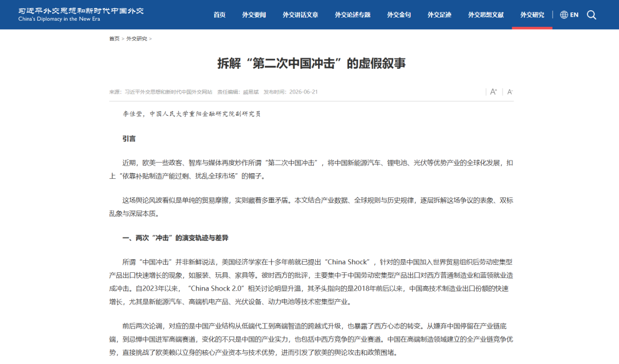
Task: Go to 外交研究 in the breadcrumb
Action: [x=136, y=38]
